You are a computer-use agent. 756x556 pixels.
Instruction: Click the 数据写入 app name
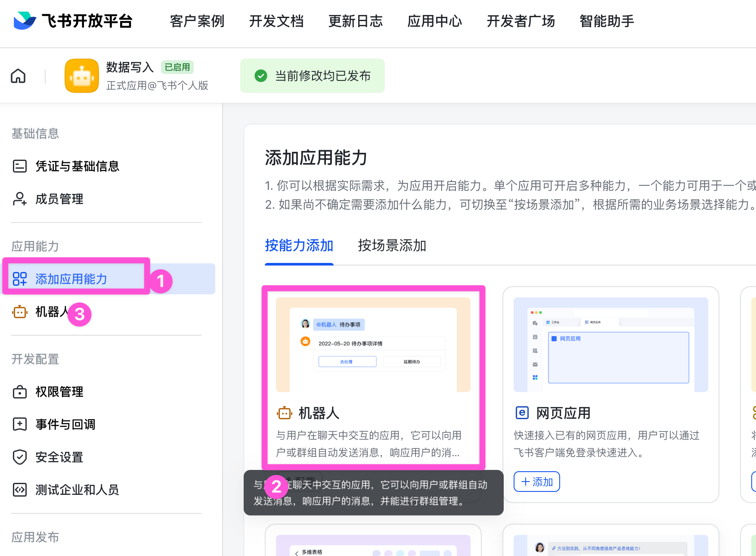(x=130, y=67)
